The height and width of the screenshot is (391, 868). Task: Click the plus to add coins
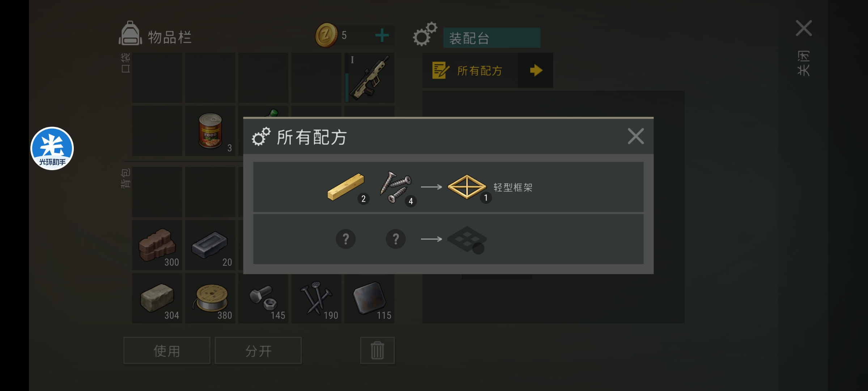382,35
